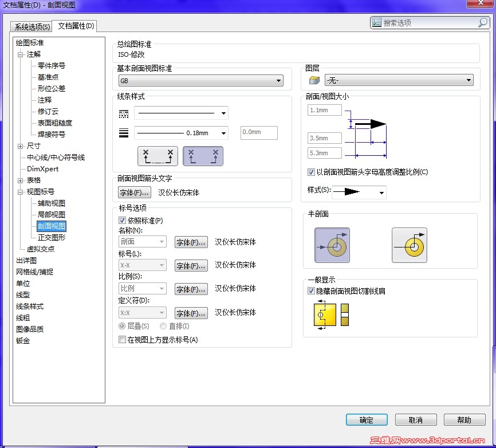This screenshot has width=496, height=448.
Task: Open the 图层 dropdown showing -无-
Action: (x=399, y=80)
